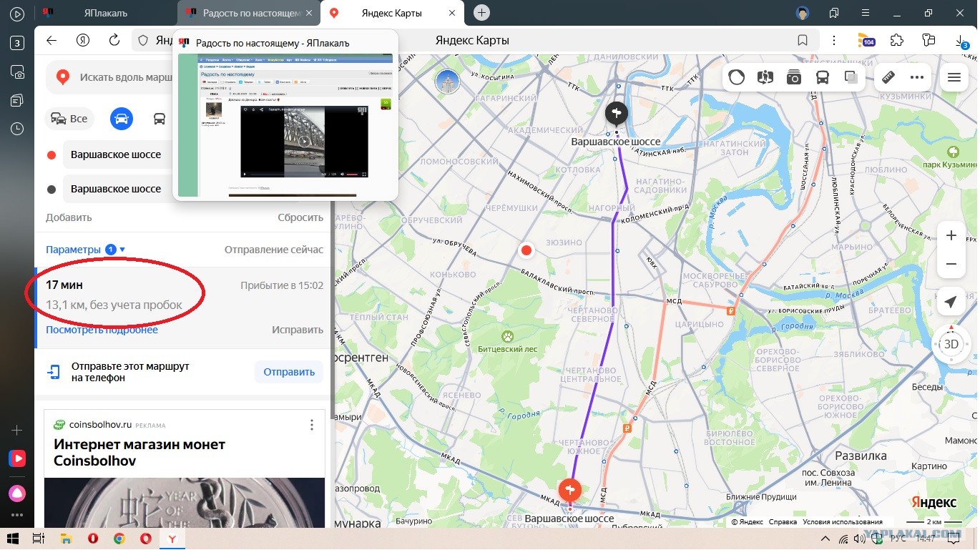Screen dimensions: 980x555
Task: Click the orange destination marker on map
Action: click(x=570, y=491)
